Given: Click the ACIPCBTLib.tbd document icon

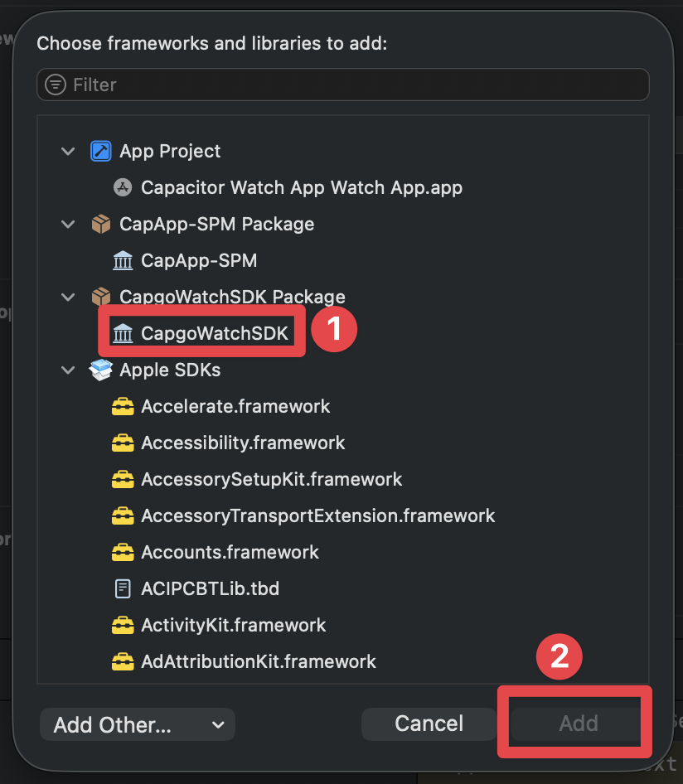Looking at the screenshot, I should (123, 589).
